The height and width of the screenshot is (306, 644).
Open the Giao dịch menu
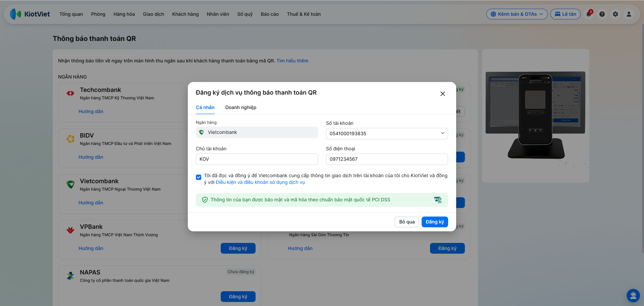(154, 14)
